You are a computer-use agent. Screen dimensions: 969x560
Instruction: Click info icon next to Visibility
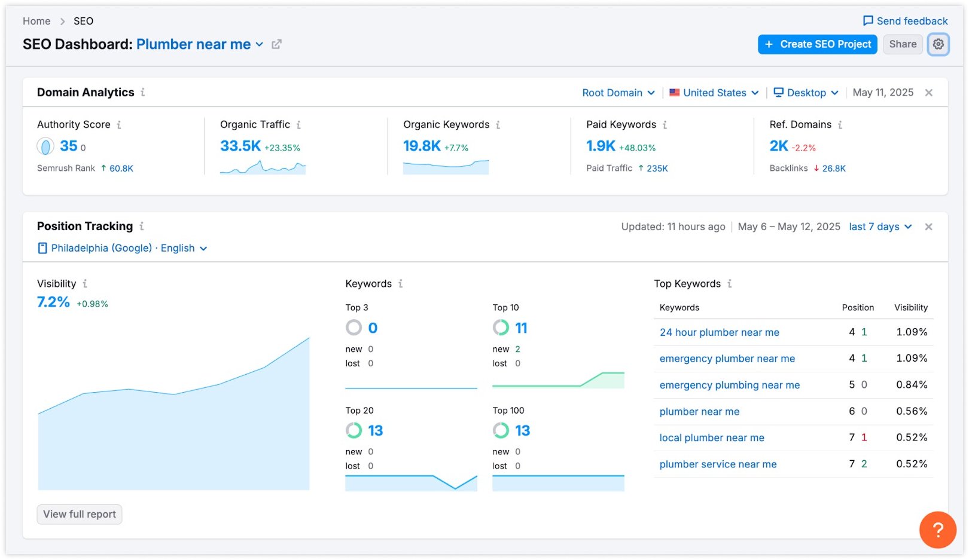(85, 284)
